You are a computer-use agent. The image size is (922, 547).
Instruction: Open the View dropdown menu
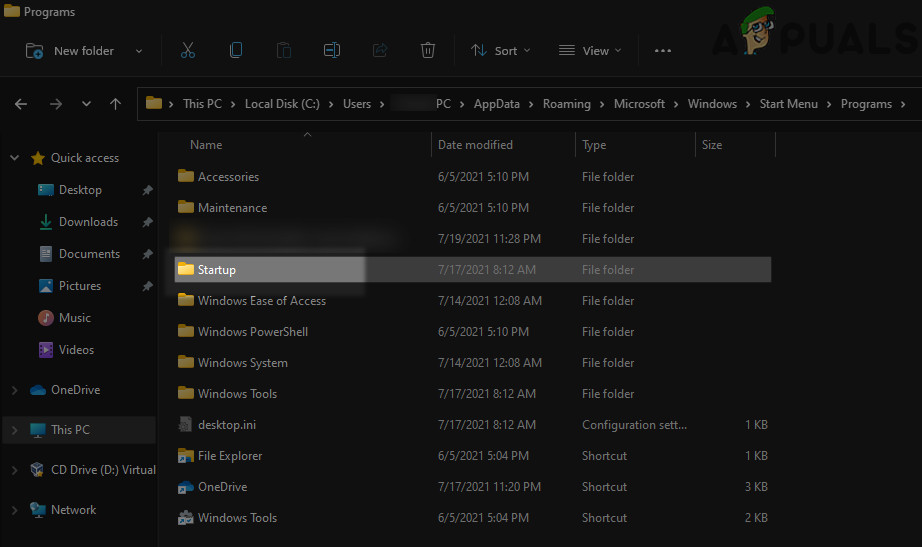pyautogui.click(x=590, y=50)
